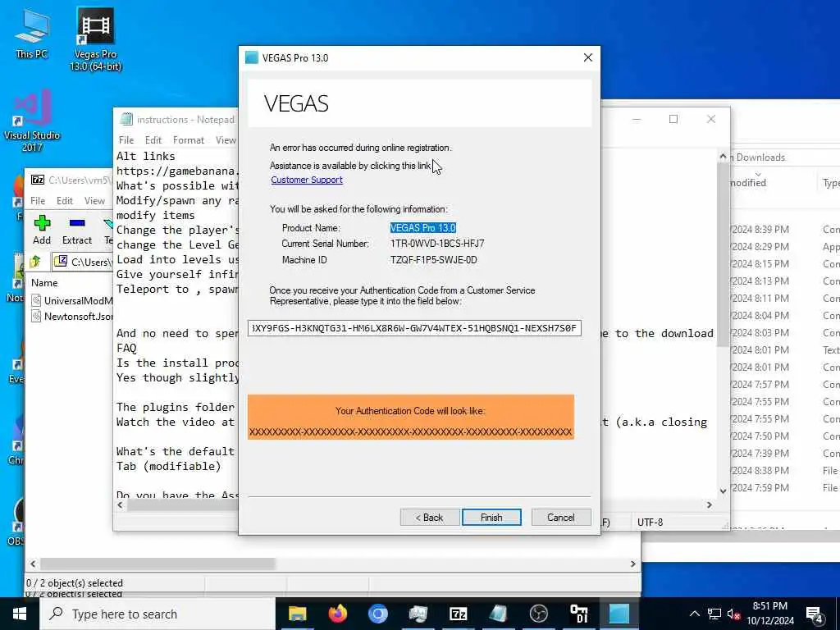Click the Name column header in 7-Zip
The image size is (840, 630).
point(44,283)
